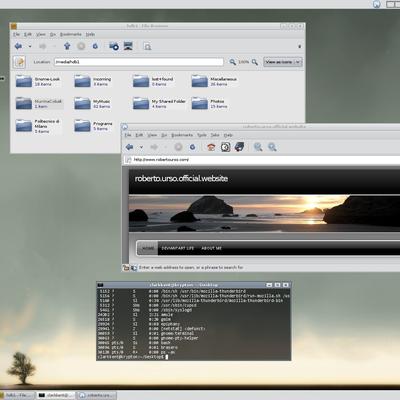Zoom in on the file browser view

coord(255,62)
